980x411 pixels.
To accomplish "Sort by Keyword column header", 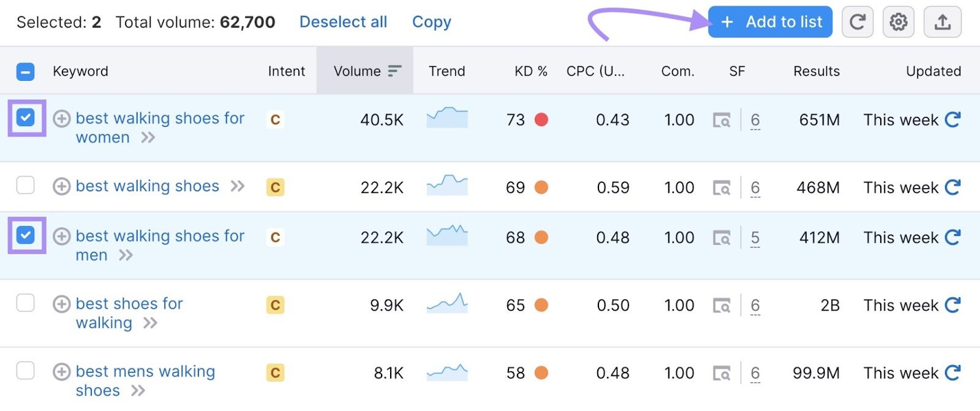I will click(x=80, y=71).
